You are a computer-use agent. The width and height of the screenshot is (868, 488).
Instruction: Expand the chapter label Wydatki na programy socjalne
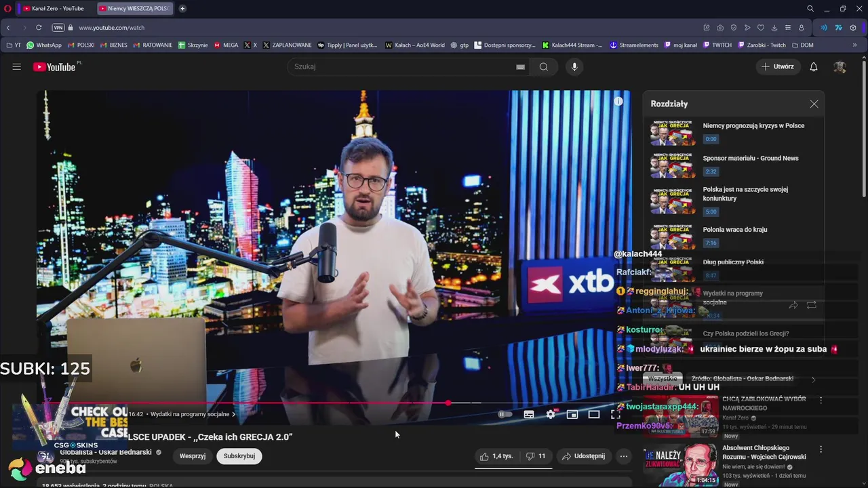click(x=193, y=414)
